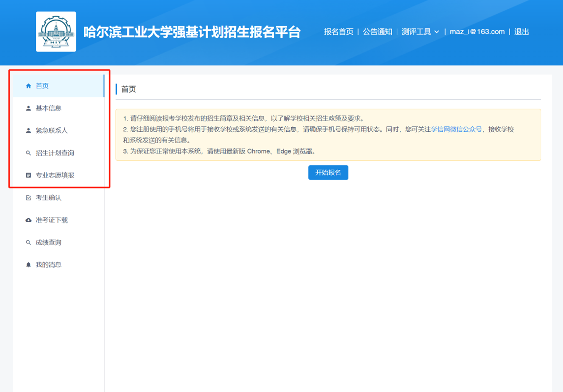Click the cloud download icon beside 准考证下载
Image resolution: width=563 pixels, height=392 pixels.
(28, 220)
